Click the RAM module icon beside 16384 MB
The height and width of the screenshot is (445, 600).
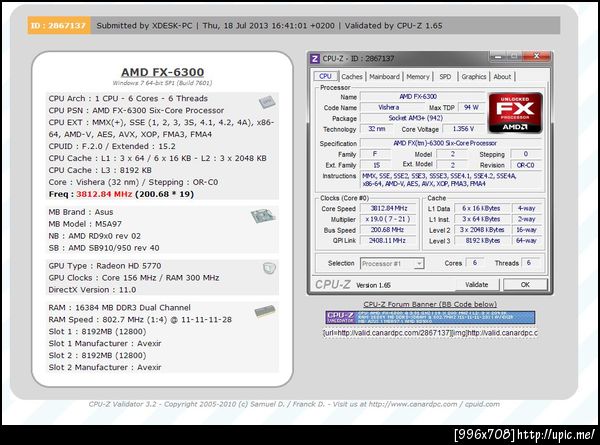pos(265,311)
